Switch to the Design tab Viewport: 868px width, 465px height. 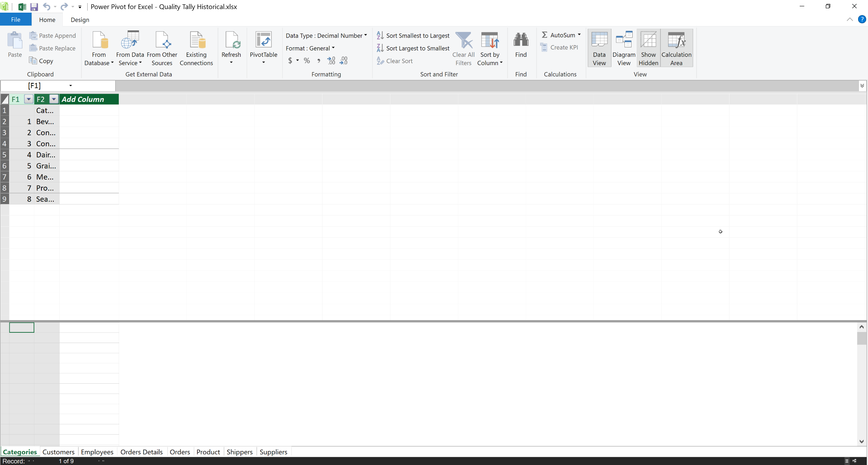[80, 20]
